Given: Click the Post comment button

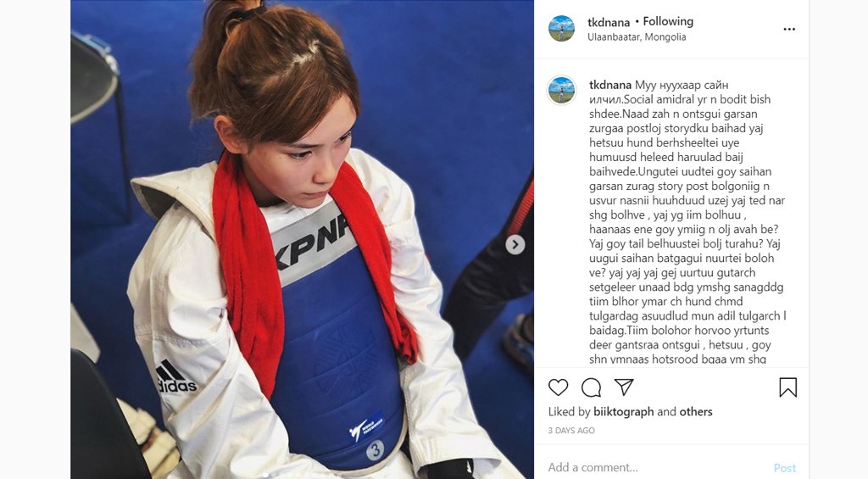Looking at the screenshot, I should point(784,468).
